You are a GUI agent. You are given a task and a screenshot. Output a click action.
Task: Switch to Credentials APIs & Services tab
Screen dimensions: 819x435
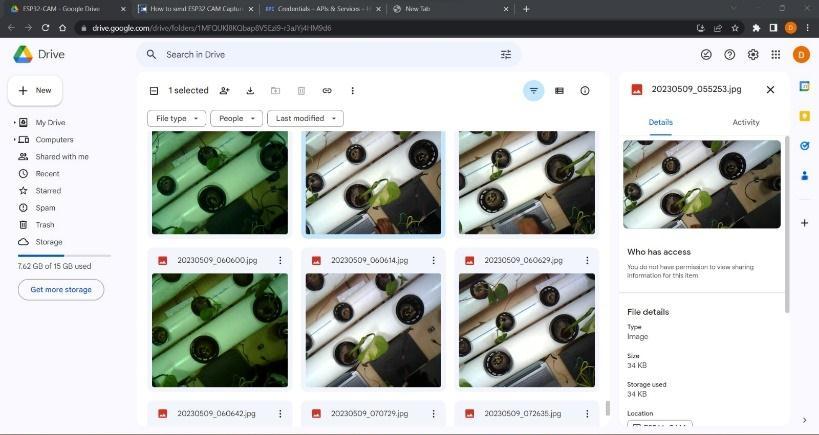[323, 9]
